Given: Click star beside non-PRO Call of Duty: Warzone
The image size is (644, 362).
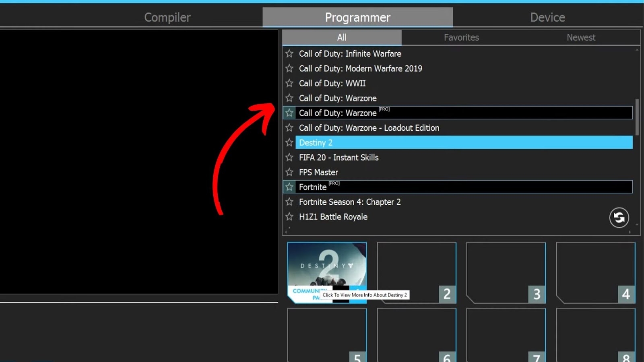Looking at the screenshot, I should (x=289, y=98).
